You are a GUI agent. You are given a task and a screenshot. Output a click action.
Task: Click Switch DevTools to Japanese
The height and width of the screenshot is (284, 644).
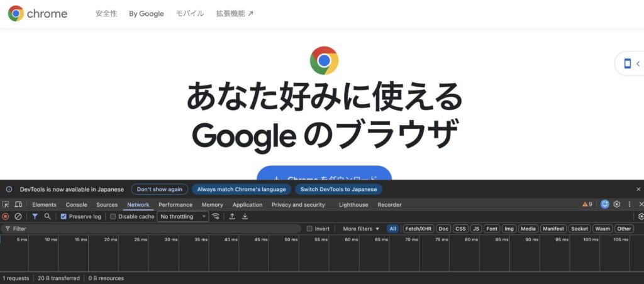pos(338,189)
